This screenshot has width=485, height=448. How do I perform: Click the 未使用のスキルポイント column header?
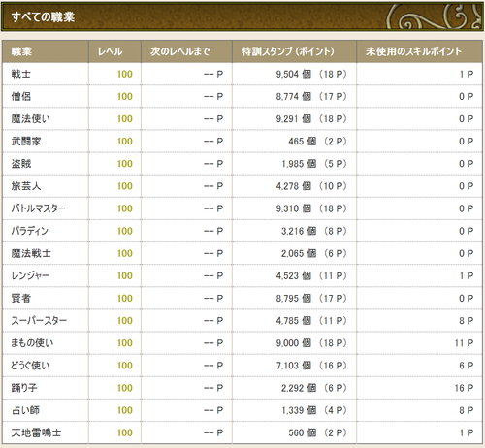point(413,51)
